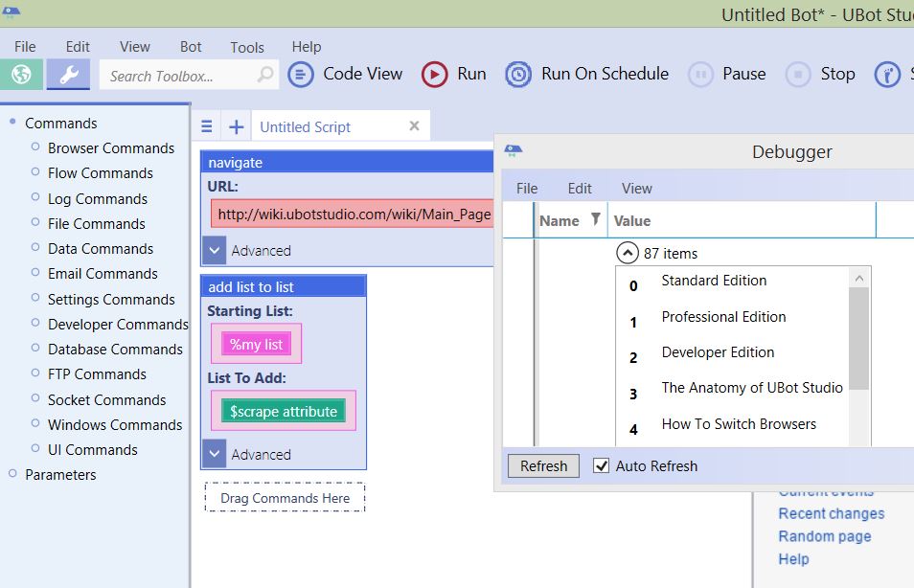
Task: Toggle the Auto Refresh checkbox
Action: 601,465
